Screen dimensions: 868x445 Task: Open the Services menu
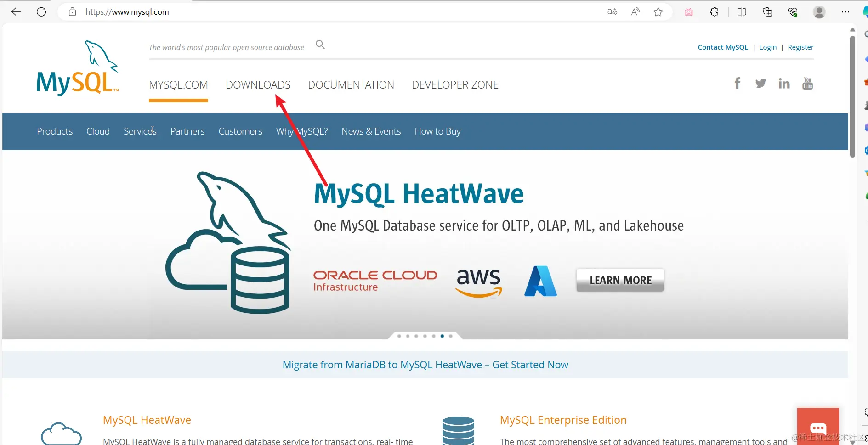140,131
